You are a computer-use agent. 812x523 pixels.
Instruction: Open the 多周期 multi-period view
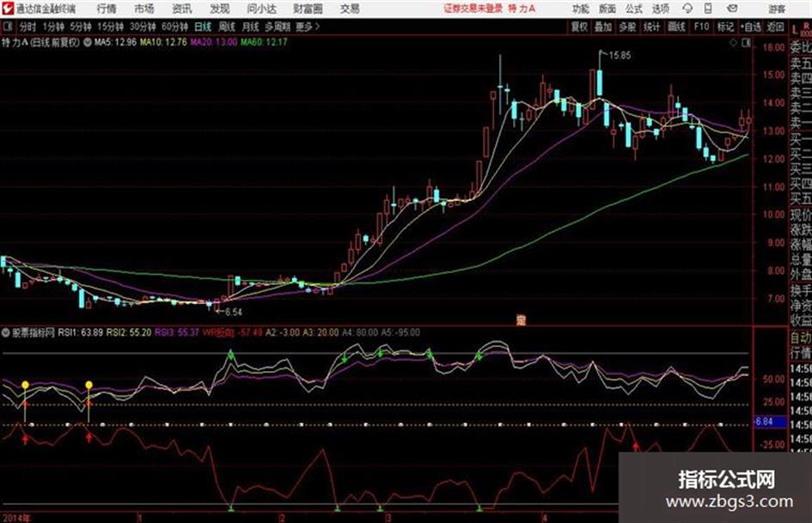(x=278, y=27)
